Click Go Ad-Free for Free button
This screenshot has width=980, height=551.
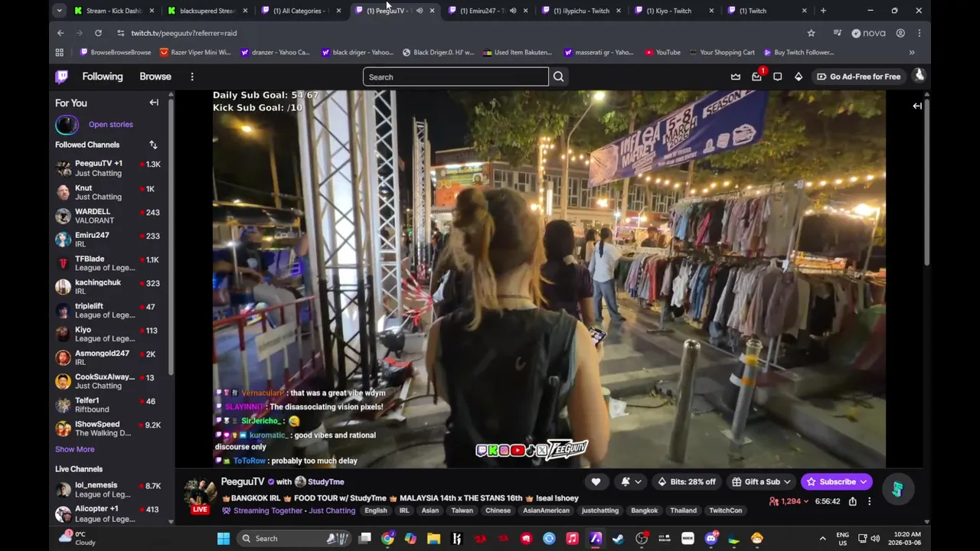(x=858, y=77)
